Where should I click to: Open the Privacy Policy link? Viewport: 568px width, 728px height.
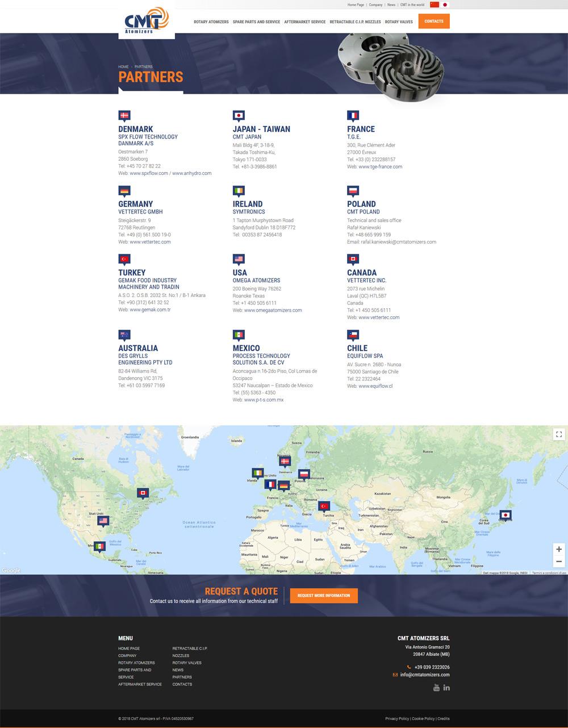click(x=397, y=719)
